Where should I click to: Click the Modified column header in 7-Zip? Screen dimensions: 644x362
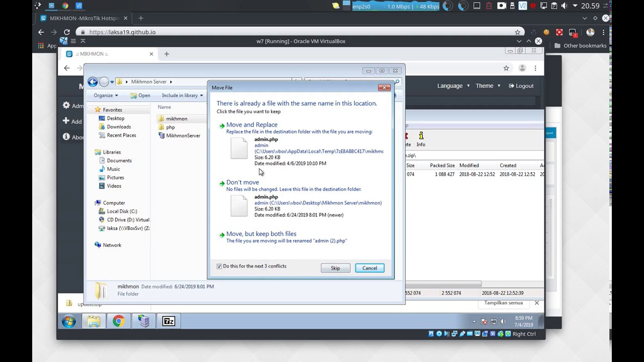coord(469,165)
